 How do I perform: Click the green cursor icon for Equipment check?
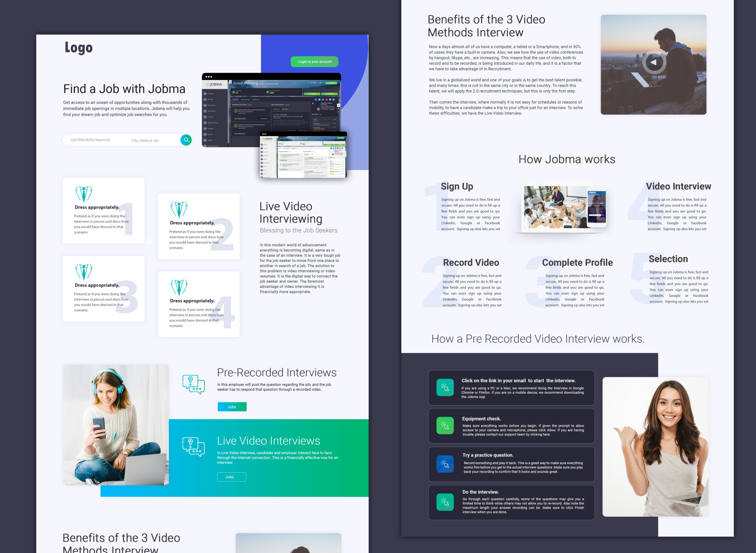pyautogui.click(x=445, y=425)
